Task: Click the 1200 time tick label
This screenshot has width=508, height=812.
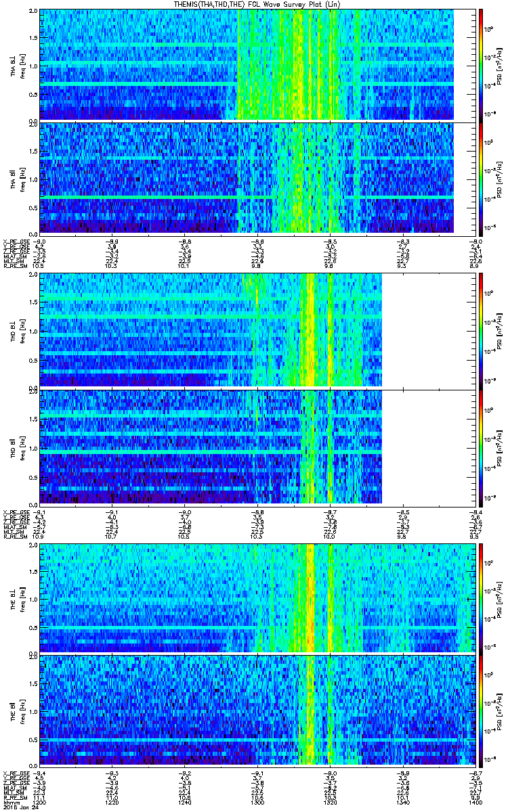Action: pyautogui.click(x=40, y=803)
